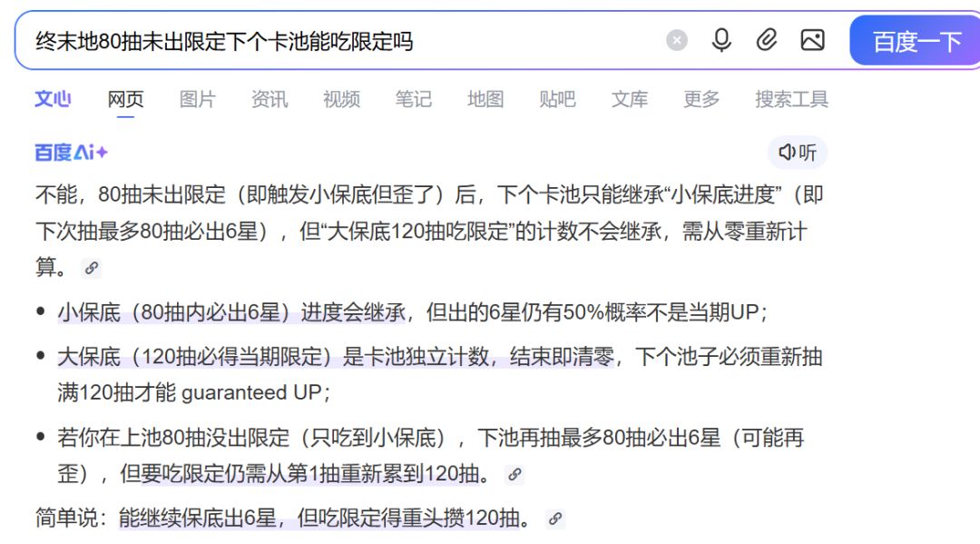Viewport: 980px width, 544px height.
Task: Click the text 不能，80抽未出限定
Action: point(130,194)
